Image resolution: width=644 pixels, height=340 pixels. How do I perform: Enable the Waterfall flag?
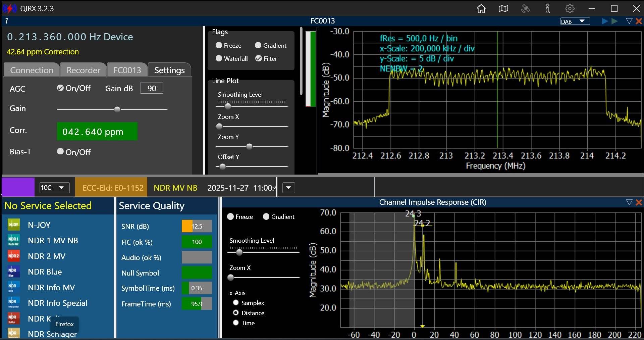(x=219, y=58)
